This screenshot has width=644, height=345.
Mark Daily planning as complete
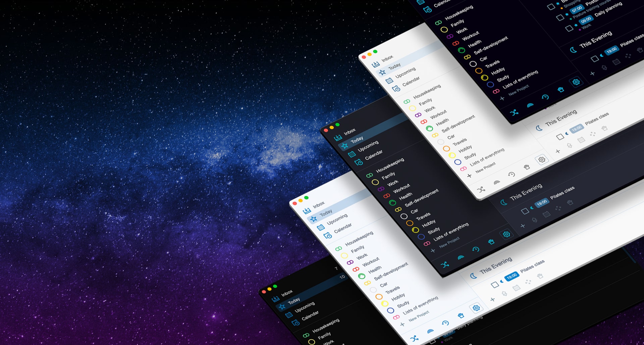click(x=570, y=29)
